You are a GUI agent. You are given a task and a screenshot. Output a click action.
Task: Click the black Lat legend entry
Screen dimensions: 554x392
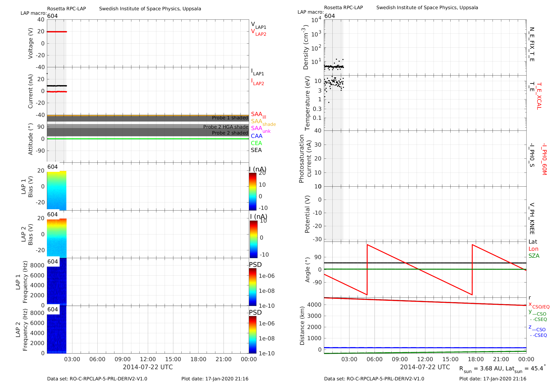point(533,242)
